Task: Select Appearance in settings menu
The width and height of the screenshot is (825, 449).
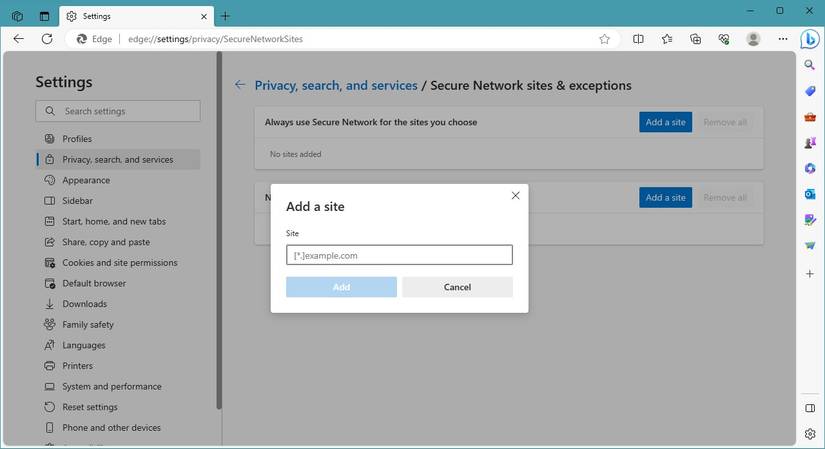Action: [86, 180]
